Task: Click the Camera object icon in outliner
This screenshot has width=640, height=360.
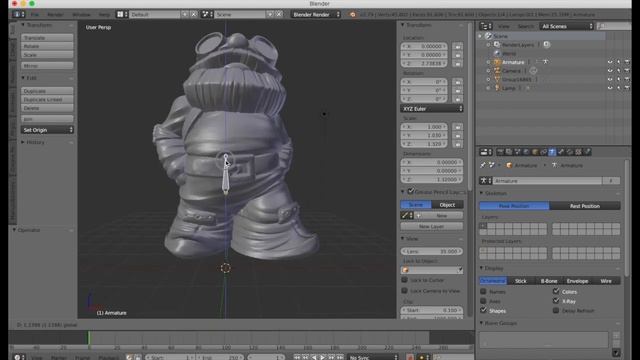Action: point(497,71)
